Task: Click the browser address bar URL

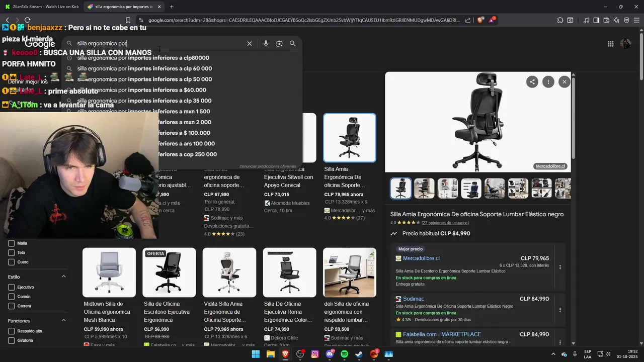Action: coord(304,20)
